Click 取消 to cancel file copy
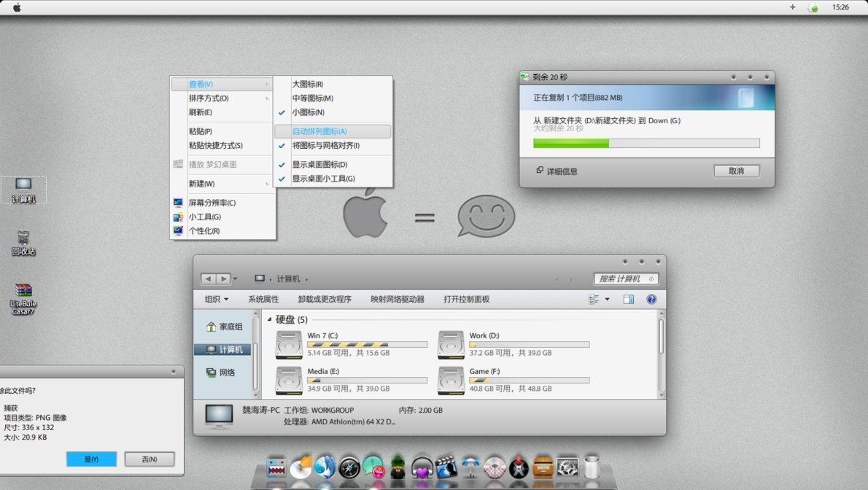The width and height of the screenshot is (868, 490). pos(736,171)
